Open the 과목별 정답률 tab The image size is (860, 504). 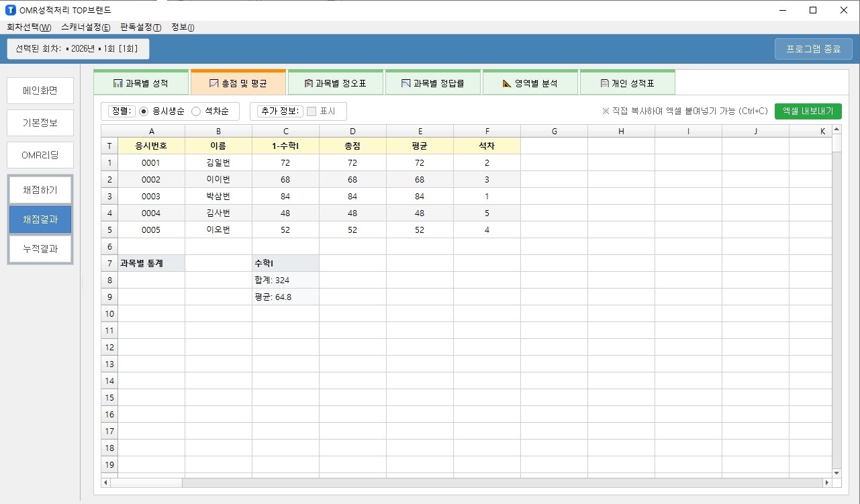pos(432,83)
